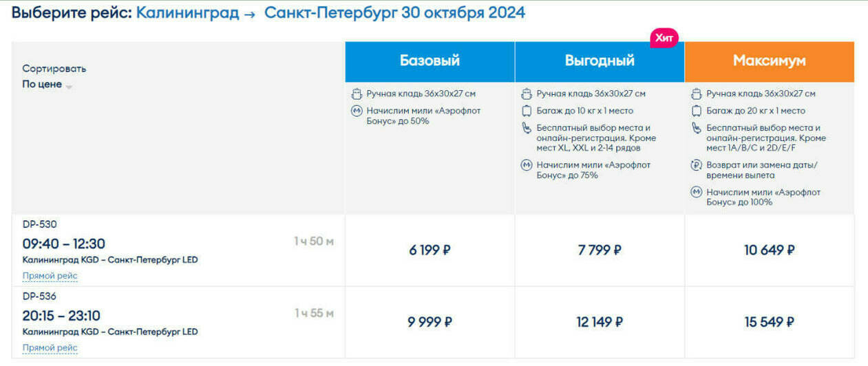Screen dimensions: 868x366
Task: Click the 10 kg baggage icon in Выгодный
Action: 527,111
